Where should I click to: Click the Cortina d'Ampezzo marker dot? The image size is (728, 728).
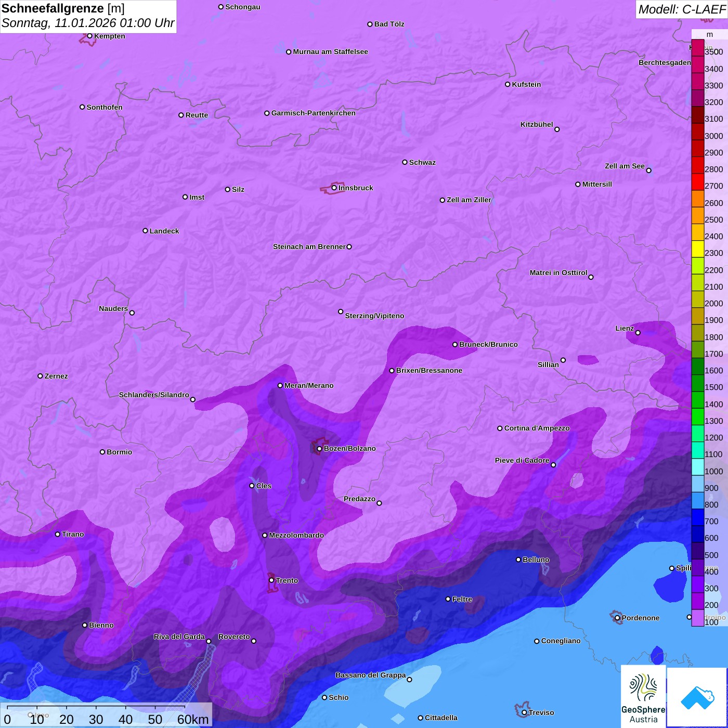point(500,428)
